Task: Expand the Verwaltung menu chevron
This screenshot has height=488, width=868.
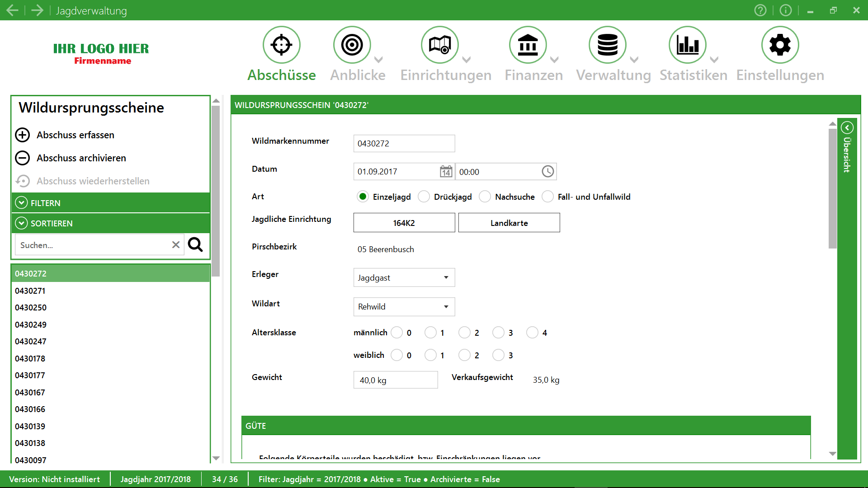Action: 634,59
